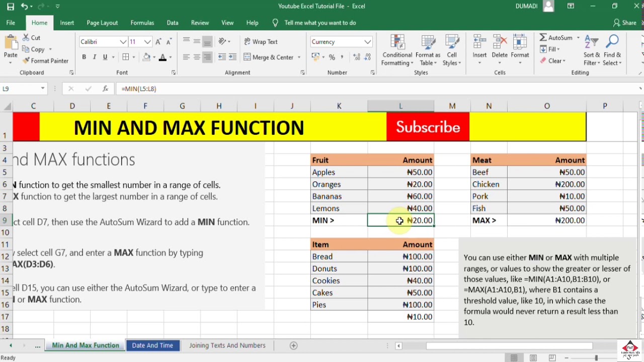Toggle bold formatting
The image size is (644, 362).
84,57
